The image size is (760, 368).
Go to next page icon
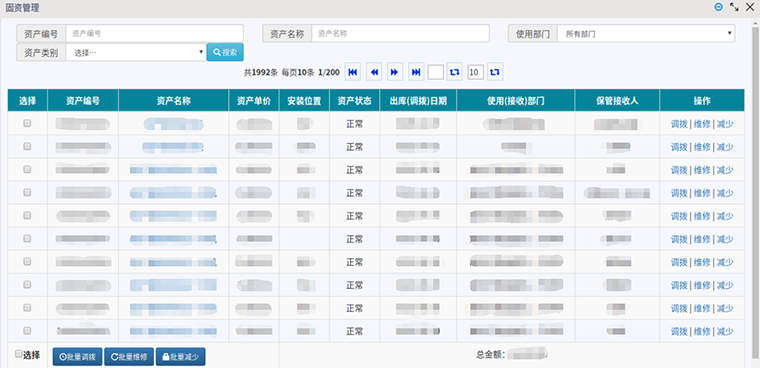click(395, 73)
